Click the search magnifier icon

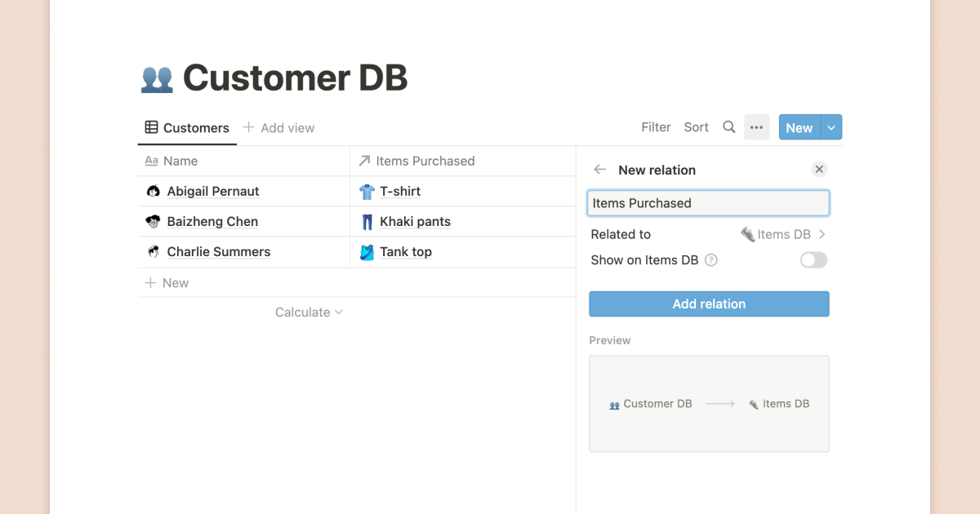coord(728,127)
